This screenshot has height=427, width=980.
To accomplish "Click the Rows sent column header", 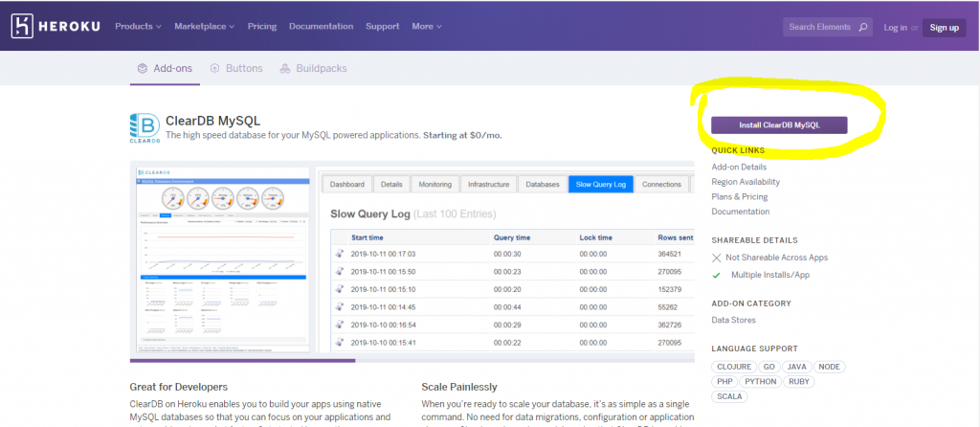I will click(675, 237).
